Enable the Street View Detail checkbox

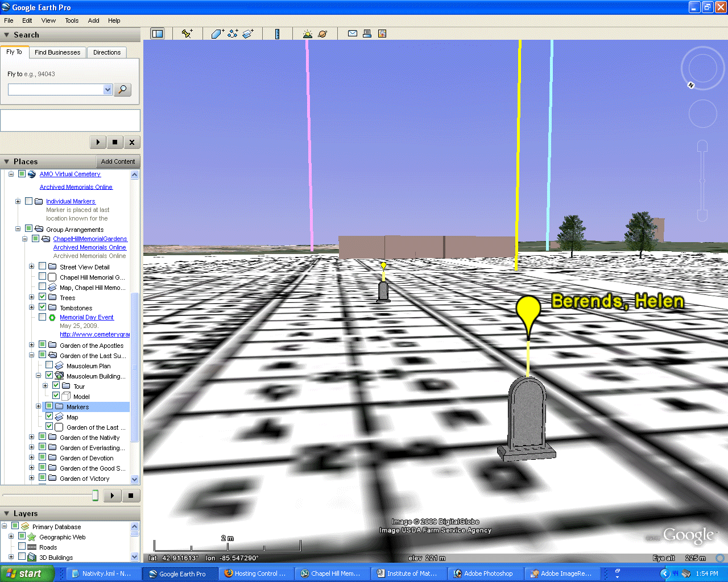[x=43, y=267]
